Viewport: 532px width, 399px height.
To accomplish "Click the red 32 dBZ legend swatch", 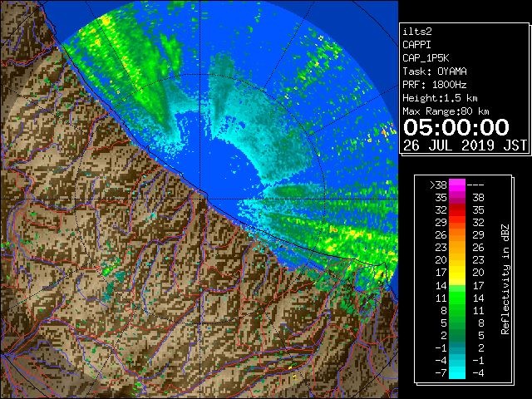I will (x=457, y=210).
